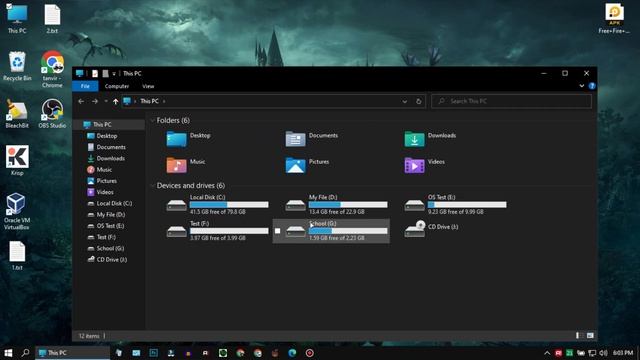Open the 1.txt file on desktop
The height and width of the screenshot is (360, 640).
coord(17,256)
